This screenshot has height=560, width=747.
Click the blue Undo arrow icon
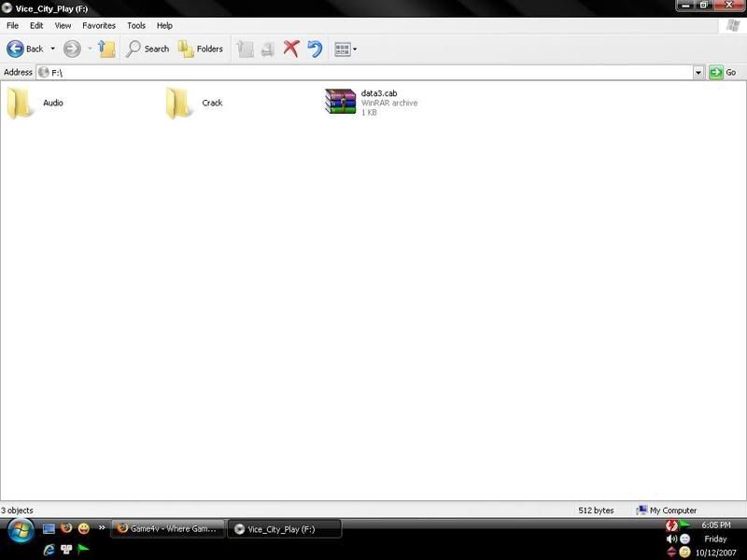click(315, 49)
